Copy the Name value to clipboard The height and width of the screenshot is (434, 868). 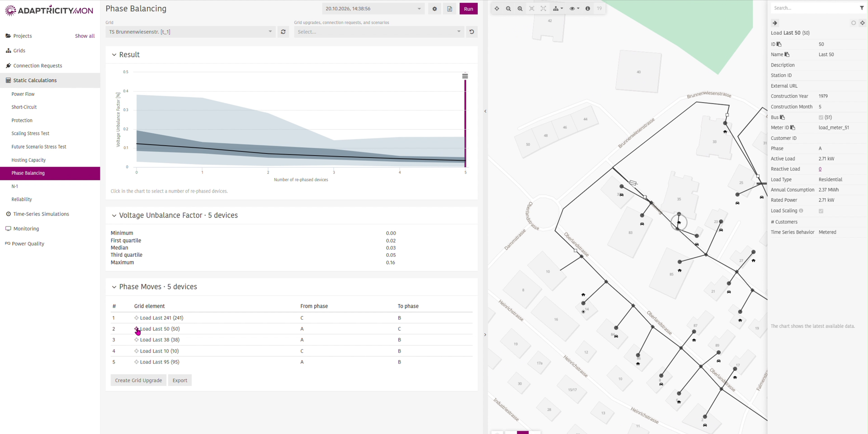pos(787,55)
